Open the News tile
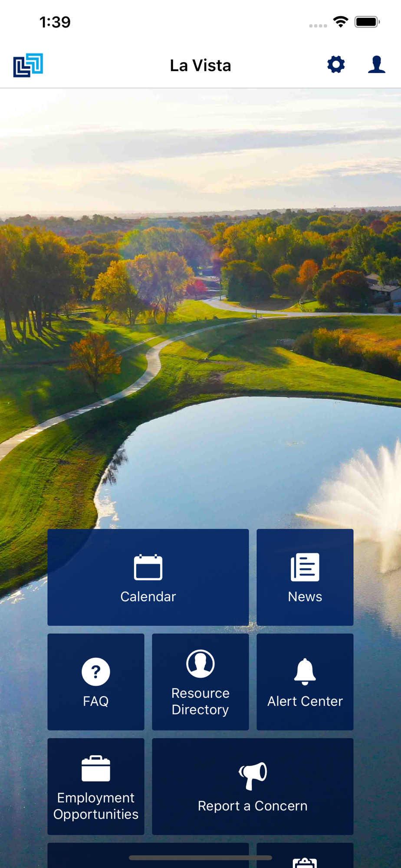 coord(305,577)
